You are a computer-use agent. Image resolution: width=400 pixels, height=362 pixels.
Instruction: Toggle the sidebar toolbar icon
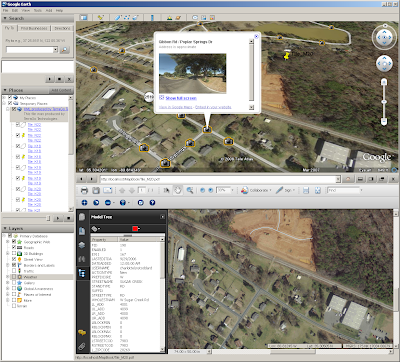click(x=84, y=18)
